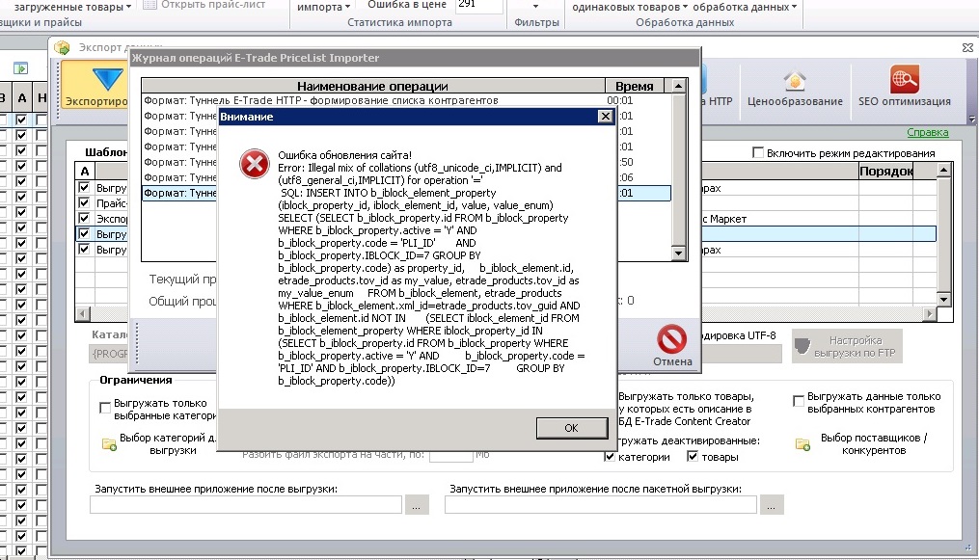Click the run-after-выгрузки application path field
The width and height of the screenshot is (979, 560).
246,505
